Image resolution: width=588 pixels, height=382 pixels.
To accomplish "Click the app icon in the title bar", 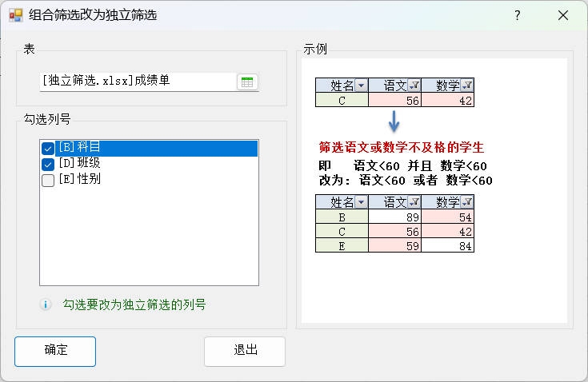I will 15,15.
